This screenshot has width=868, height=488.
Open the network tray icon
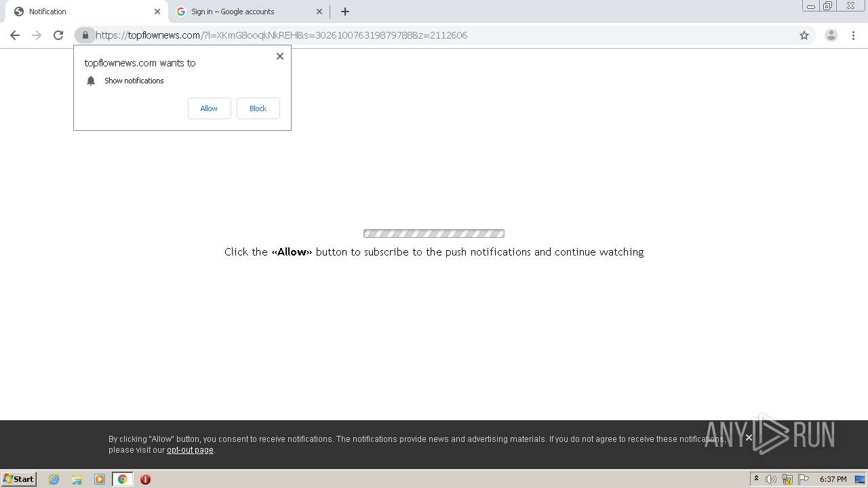point(787,479)
